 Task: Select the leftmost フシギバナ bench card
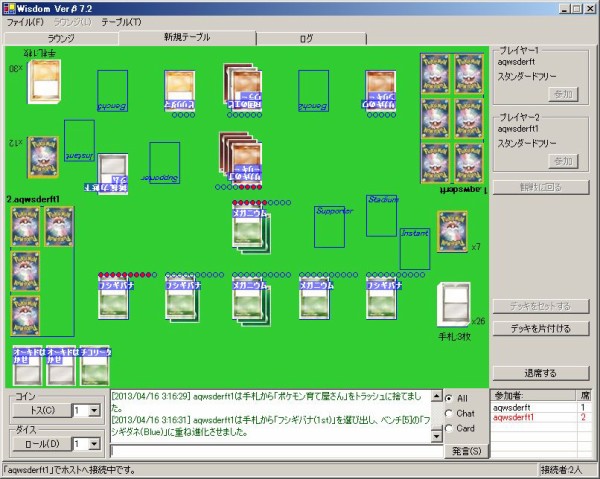coord(114,298)
